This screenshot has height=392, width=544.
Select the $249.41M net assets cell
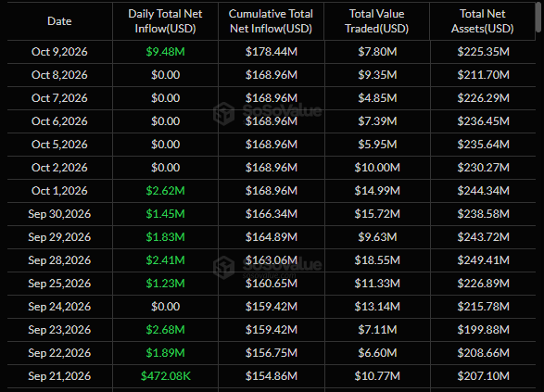[x=483, y=260]
